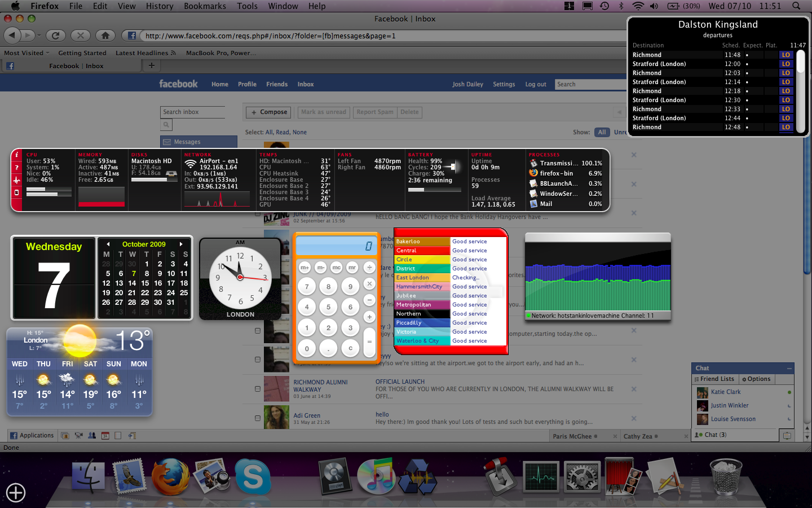The height and width of the screenshot is (508, 812).
Task: Open Skype from the Dock
Action: [253, 477]
